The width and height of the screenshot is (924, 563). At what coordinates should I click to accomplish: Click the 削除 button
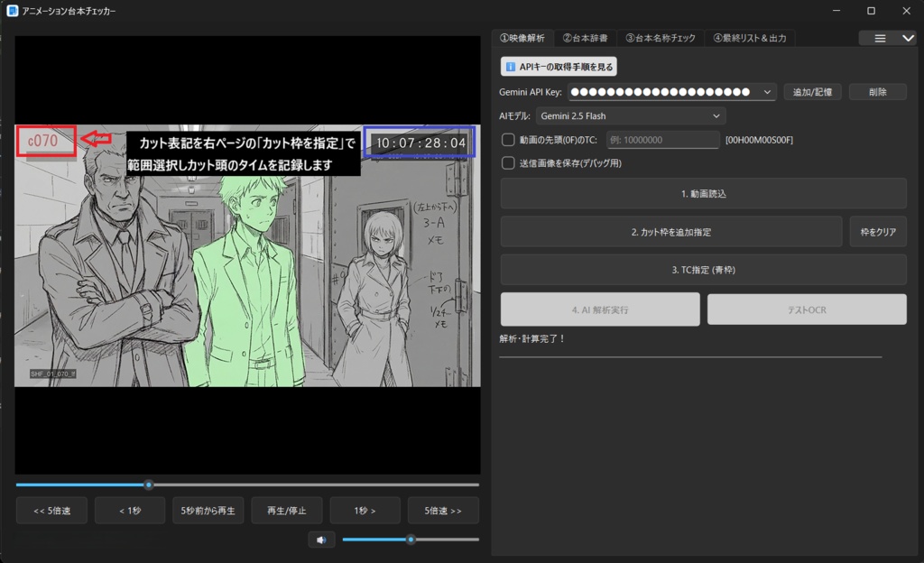[877, 92]
